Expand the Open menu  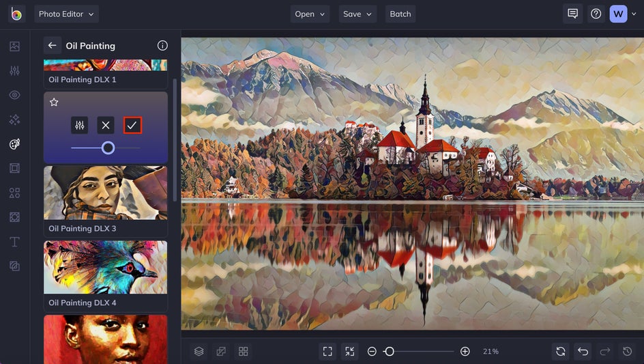pyautogui.click(x=310, y=14)
